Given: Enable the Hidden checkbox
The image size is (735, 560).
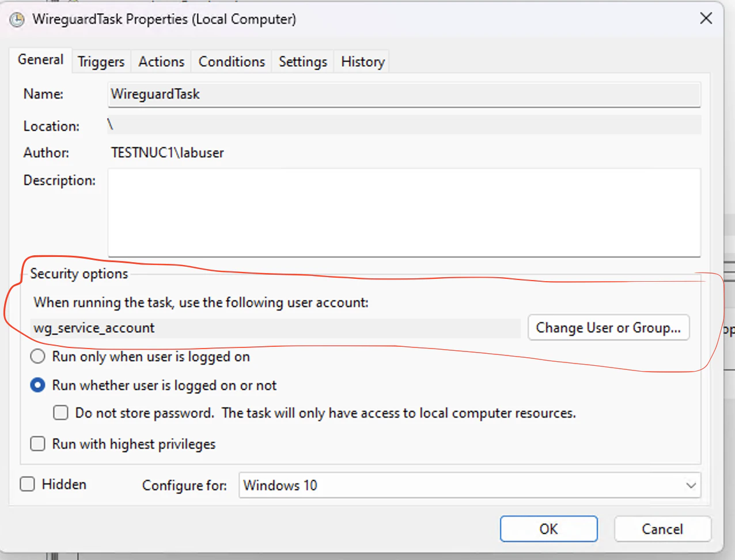Looking at the screenshot, I should pos(27,484).
